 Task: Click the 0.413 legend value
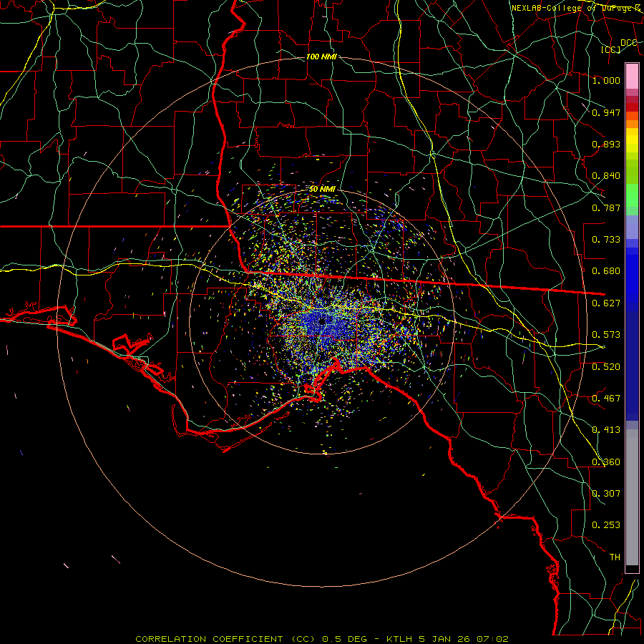click(606, 430)
